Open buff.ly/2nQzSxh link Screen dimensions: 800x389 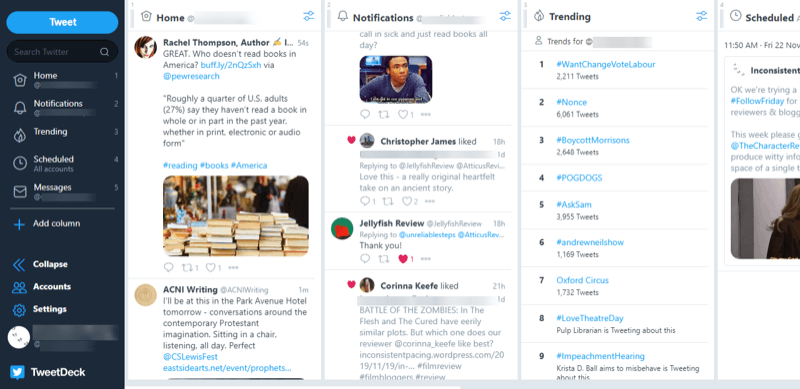231,65
